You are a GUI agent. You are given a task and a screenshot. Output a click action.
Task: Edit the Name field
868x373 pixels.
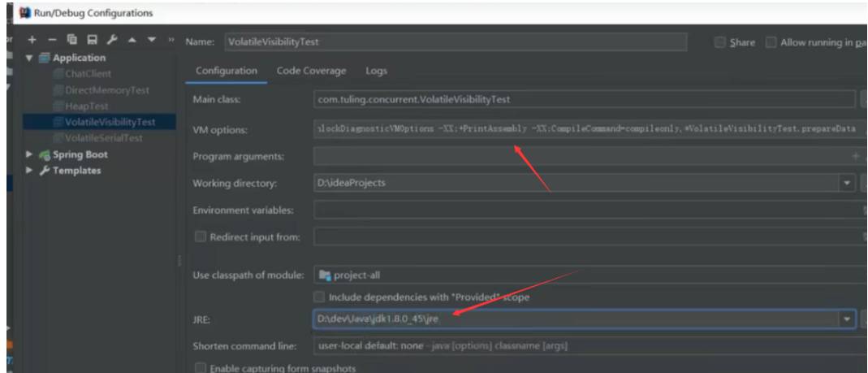coord(456,42)
